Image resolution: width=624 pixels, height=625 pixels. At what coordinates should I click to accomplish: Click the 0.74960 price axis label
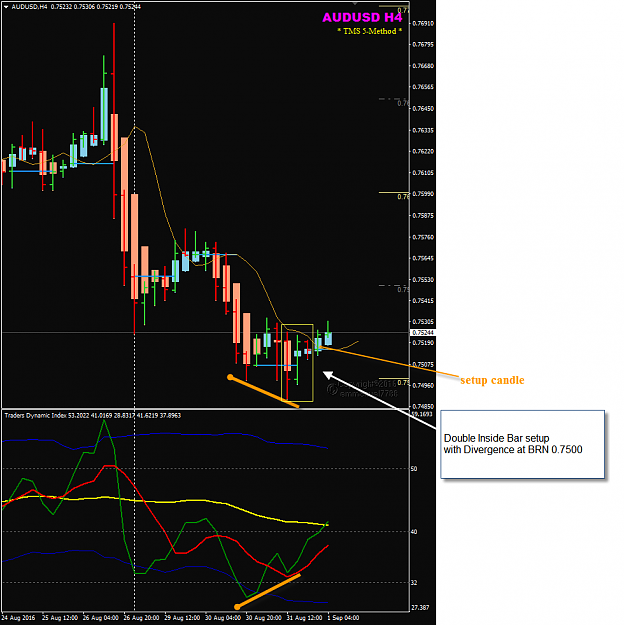tap(423, 386)
